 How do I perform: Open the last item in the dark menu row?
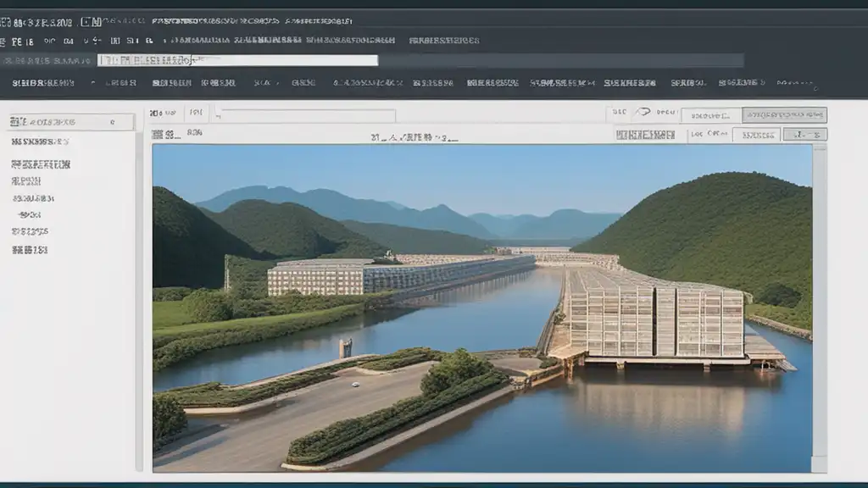pos(795,83)
